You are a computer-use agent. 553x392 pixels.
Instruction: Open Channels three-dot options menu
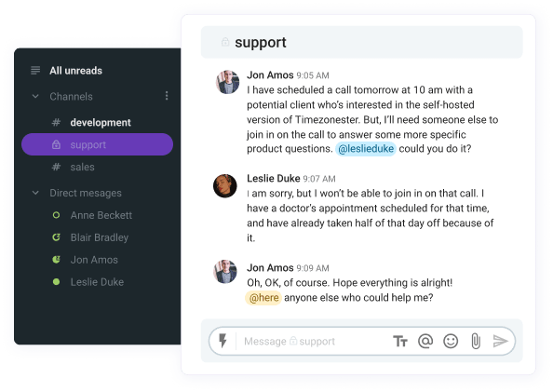[167, 96]
